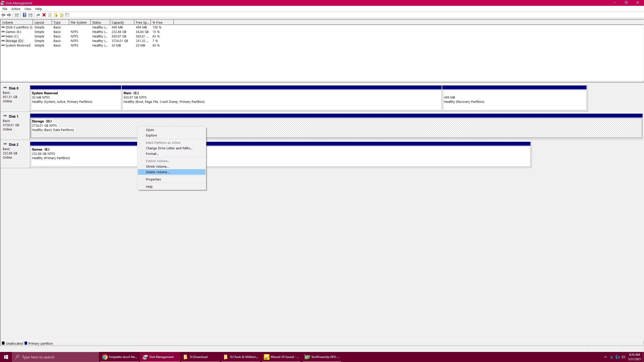Click the disk Connect/Refresh toolbar icon
This screenshot has height=362, width=644.
coord(38,15)
